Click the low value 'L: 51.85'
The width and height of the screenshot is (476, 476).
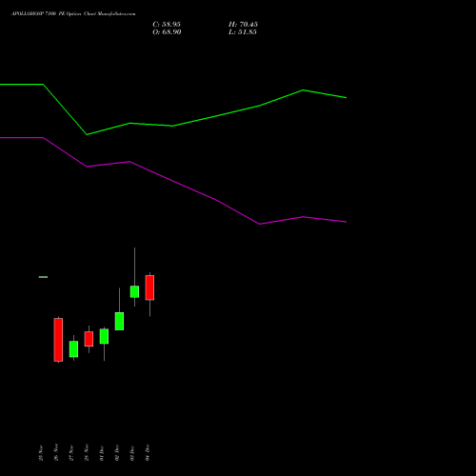click(243, 32)
